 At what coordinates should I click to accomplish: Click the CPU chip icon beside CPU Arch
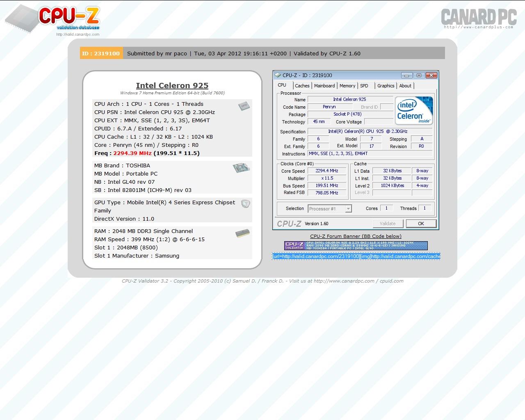[x=244, y=106]
